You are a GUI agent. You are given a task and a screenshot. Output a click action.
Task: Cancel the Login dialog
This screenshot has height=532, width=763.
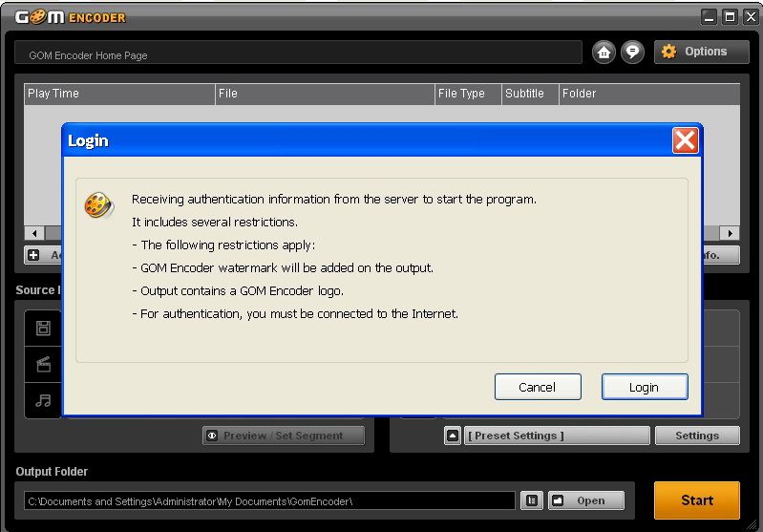tap(537, 387)
